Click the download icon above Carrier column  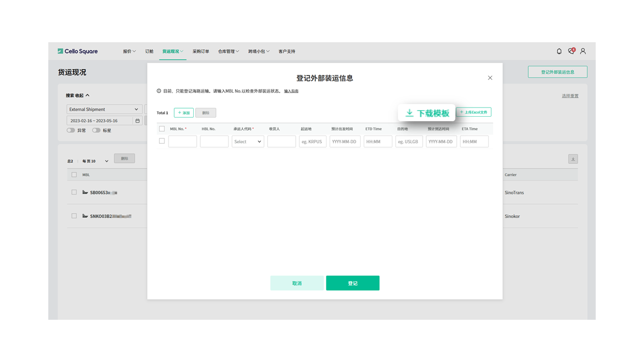pyautogui.click(x=573, y=159)
